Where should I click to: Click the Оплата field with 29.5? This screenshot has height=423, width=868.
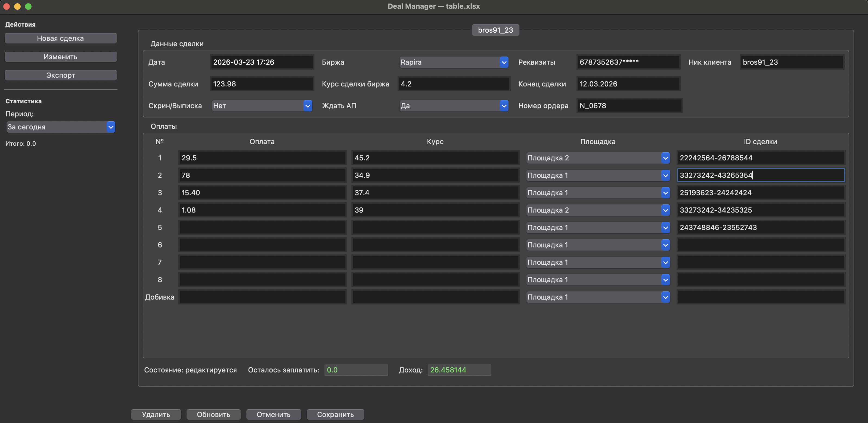(262, 158)
